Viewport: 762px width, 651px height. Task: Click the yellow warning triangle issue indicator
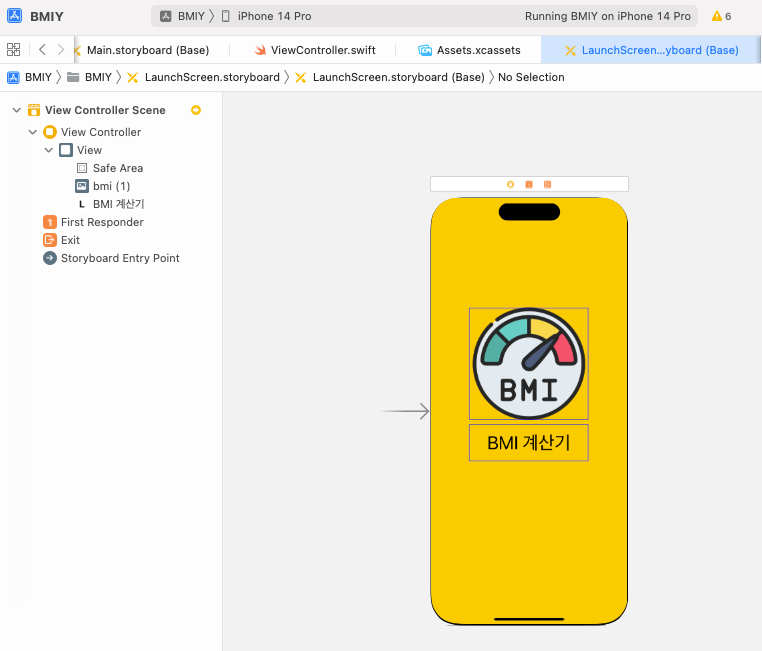[x=716, y=17]
